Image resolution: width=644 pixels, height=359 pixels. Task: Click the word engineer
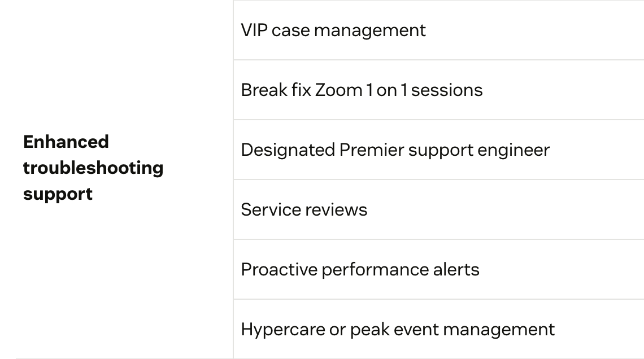pos(514,151)
